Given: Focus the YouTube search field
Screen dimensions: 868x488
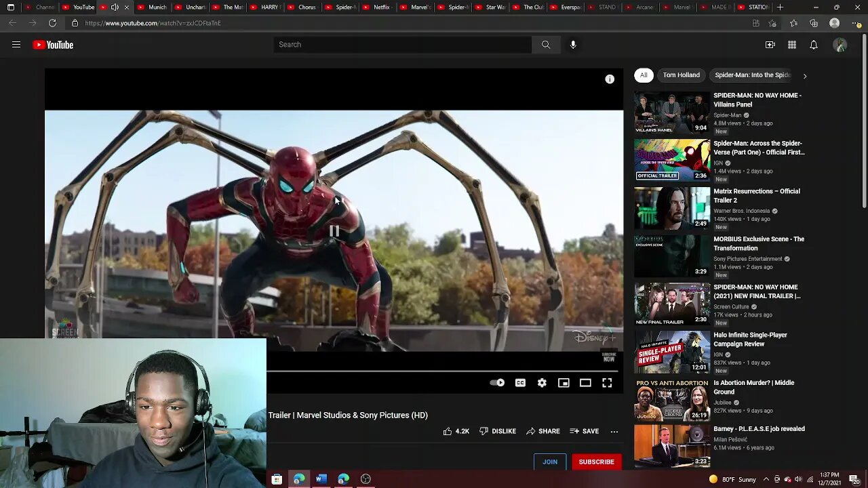Looking at the screenshot, I should pyautogui.click(x=403, y=45).
